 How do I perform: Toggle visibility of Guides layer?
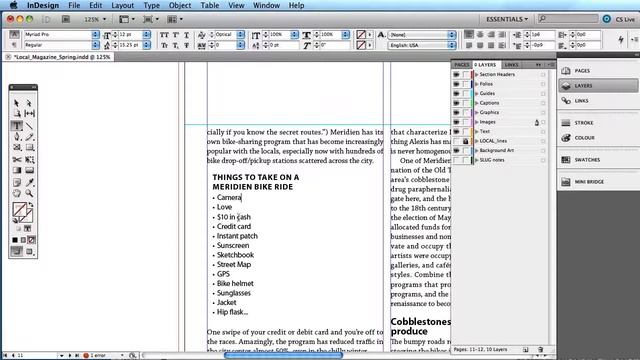coord(456,93)
